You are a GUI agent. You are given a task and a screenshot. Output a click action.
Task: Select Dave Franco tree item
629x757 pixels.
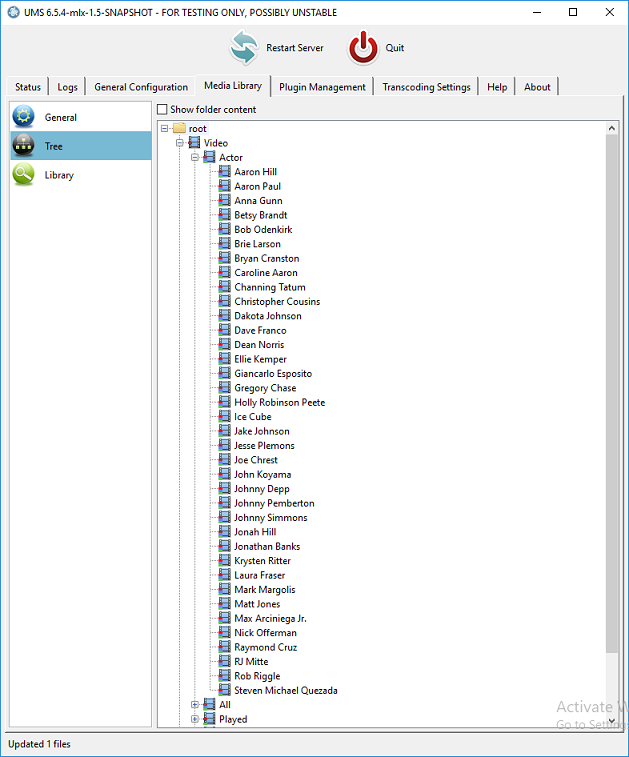[x=260, y=330]
